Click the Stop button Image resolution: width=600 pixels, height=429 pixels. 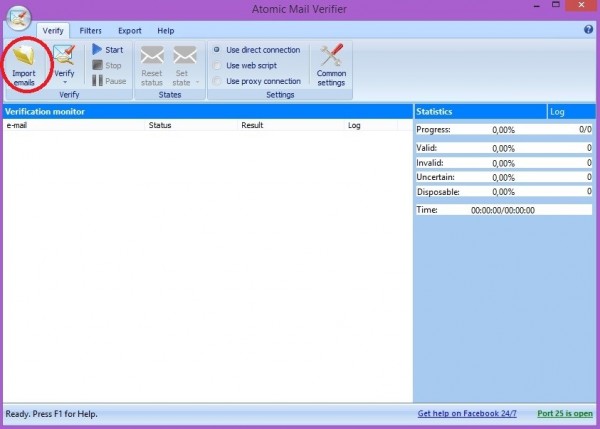coord(107,65)
